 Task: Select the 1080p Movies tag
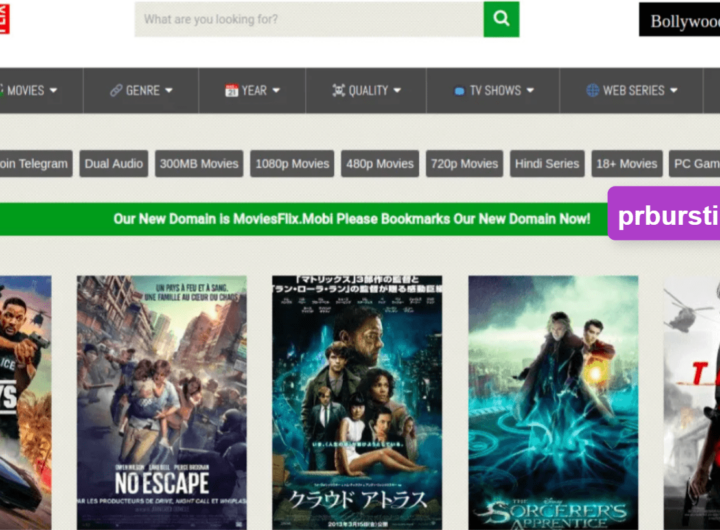[292, 164]
